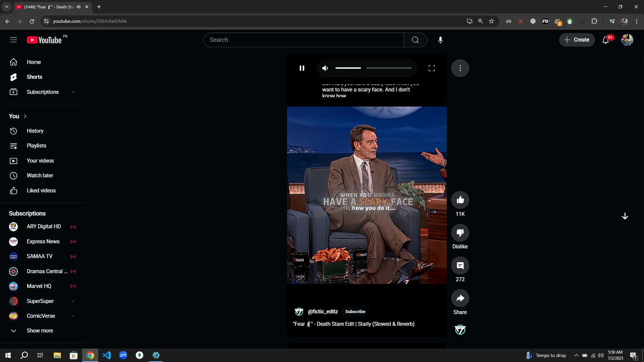This screenshot has height=362, width=644.
Task: Open media controls icon in toolbar
Action: pos(612,21)
